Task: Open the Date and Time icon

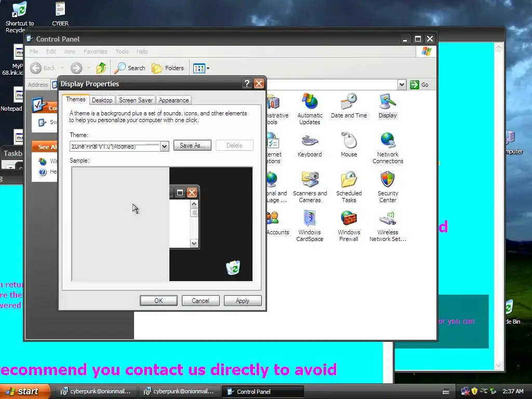Action: point(349,105)
